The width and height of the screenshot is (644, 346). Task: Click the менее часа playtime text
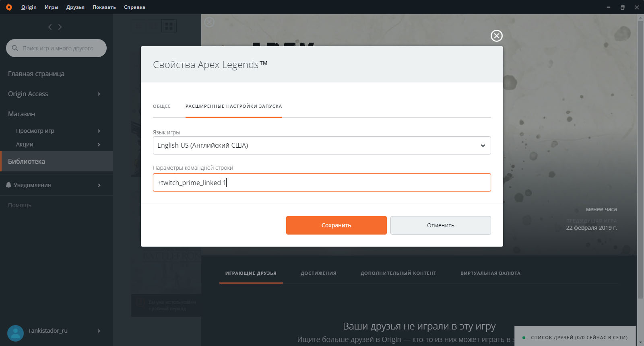pos(601,209)
